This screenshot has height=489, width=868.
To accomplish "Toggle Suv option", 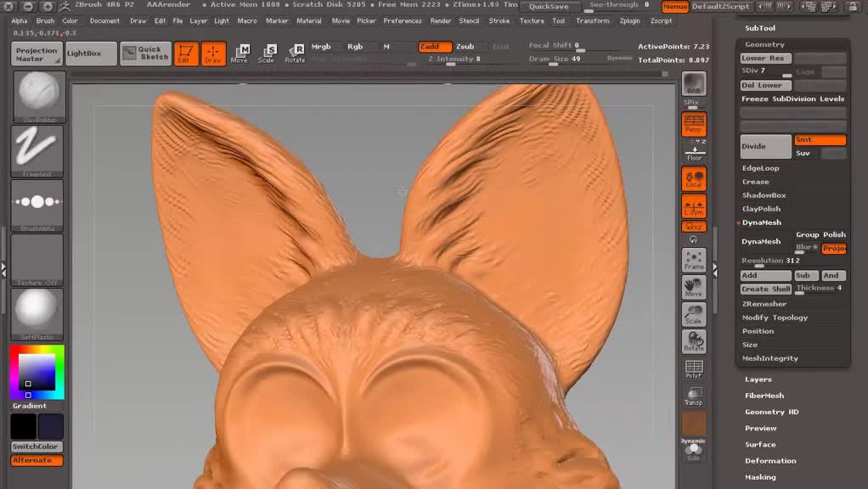I will pyautogui.click(x=820, y=153).
